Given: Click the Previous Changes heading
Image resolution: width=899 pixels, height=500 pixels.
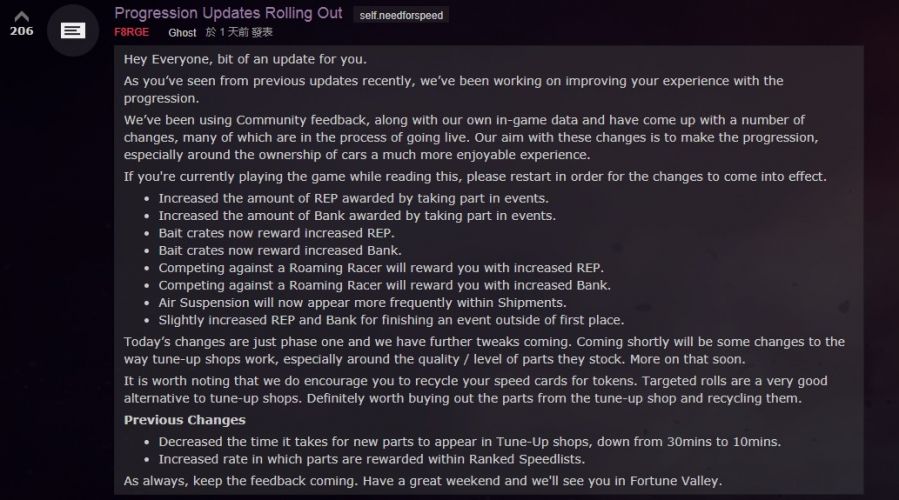Looking at the screenshot, I should pos(185,420).
